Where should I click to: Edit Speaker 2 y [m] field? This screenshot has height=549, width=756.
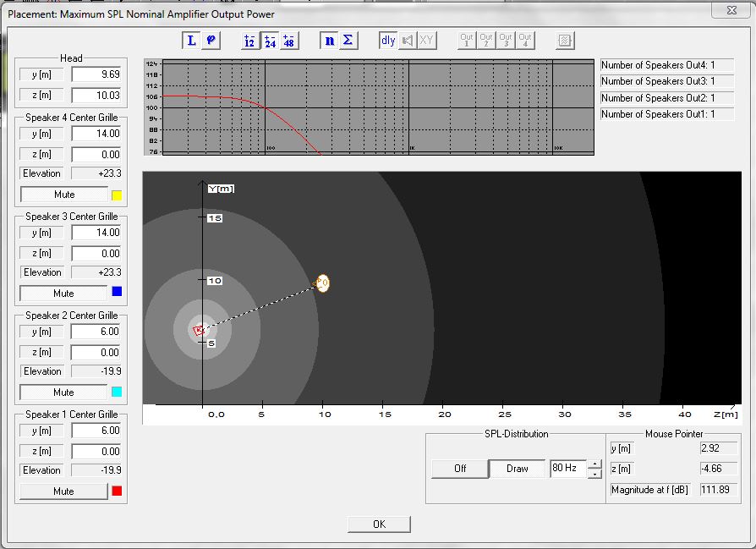click(x=96, y=332)
